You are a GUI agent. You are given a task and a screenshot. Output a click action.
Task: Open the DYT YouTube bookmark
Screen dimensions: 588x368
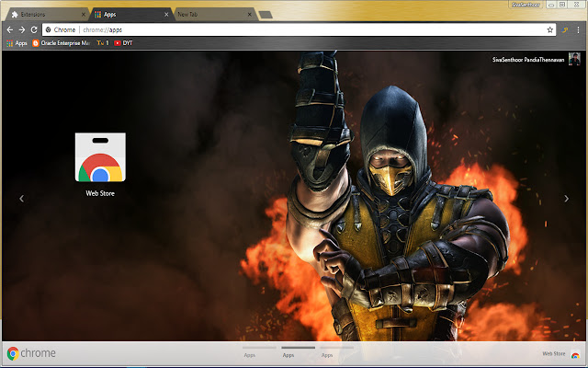click(x=123, y=43)
